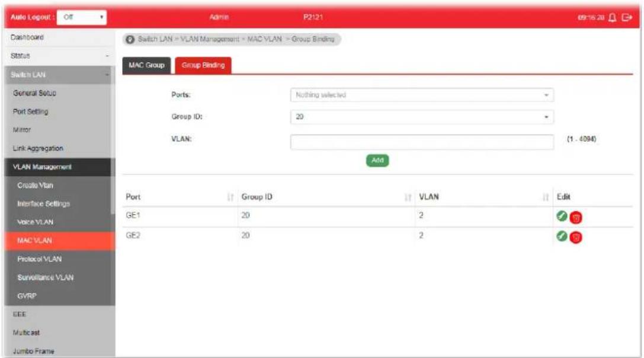
Task: Open Link Aggregation settings
Action: [x=58, y=148]
